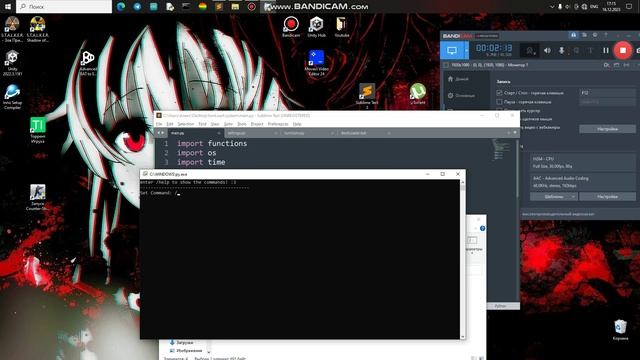Viewport: 640px width, 360px height.
Task: Open the Bandicam folder icon in title bar
Action: click(584, 36)
